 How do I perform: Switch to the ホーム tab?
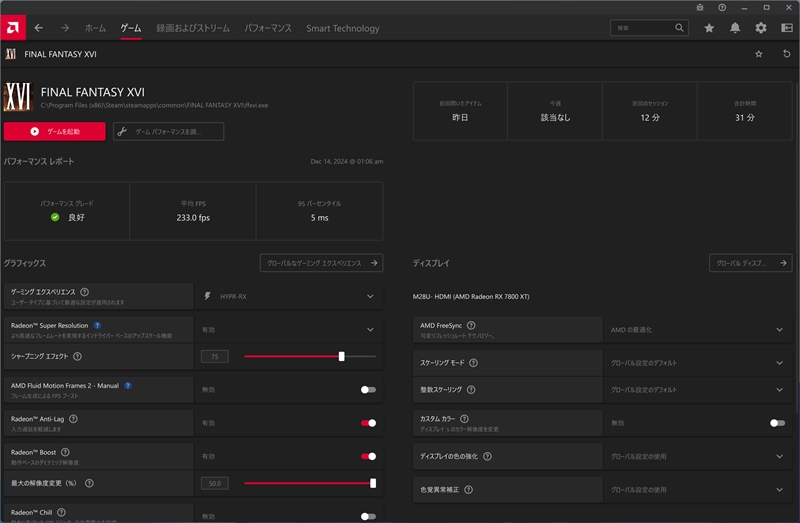pos(95,29)
